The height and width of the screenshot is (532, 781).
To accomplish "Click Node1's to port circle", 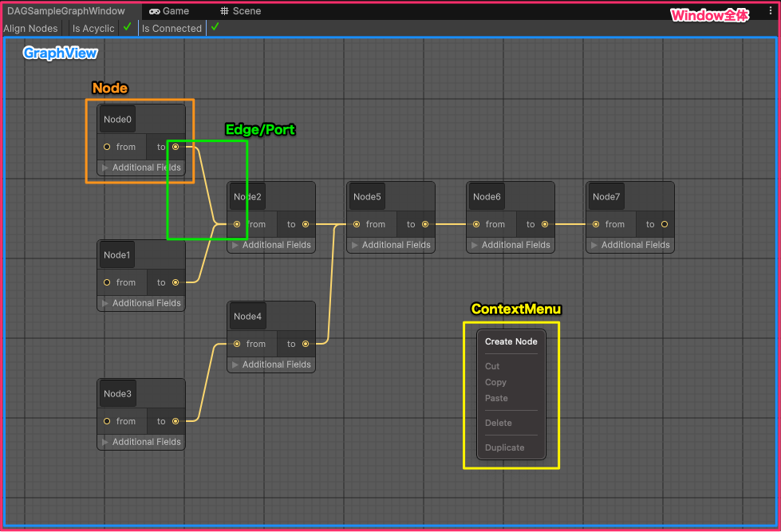I will pyautogui.click(x=174, y=282).
